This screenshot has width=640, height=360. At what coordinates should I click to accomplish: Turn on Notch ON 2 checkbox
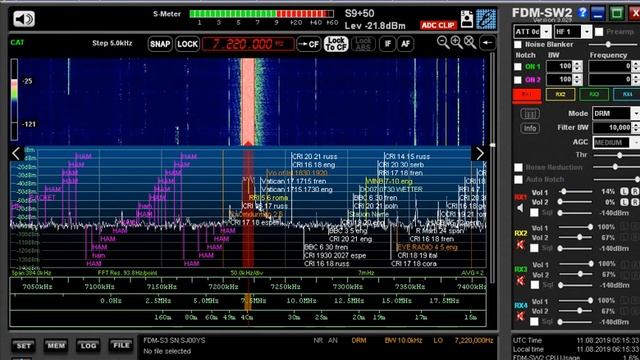point(518,80)
